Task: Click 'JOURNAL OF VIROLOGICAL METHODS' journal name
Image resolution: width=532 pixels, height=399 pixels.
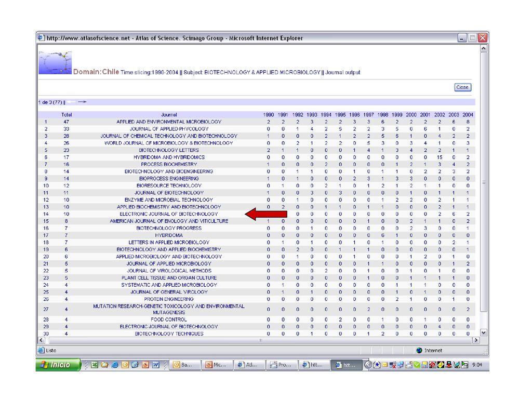Action: (x=169, y=271)
